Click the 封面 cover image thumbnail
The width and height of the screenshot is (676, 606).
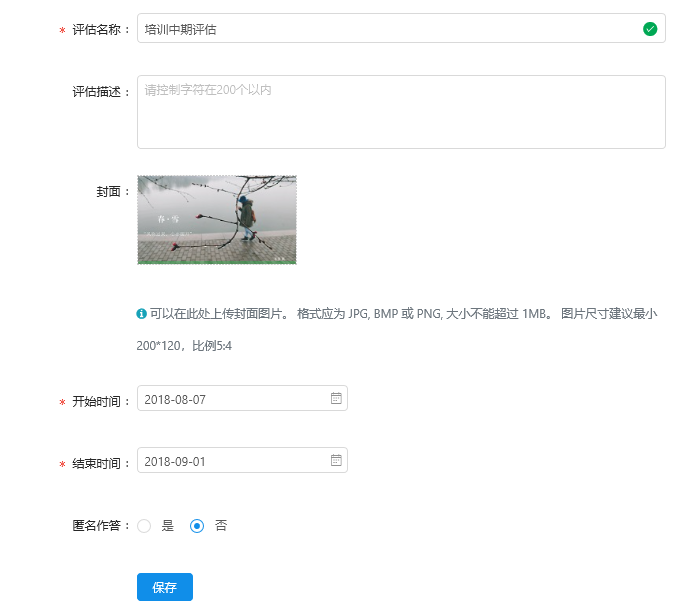point(217,220)
